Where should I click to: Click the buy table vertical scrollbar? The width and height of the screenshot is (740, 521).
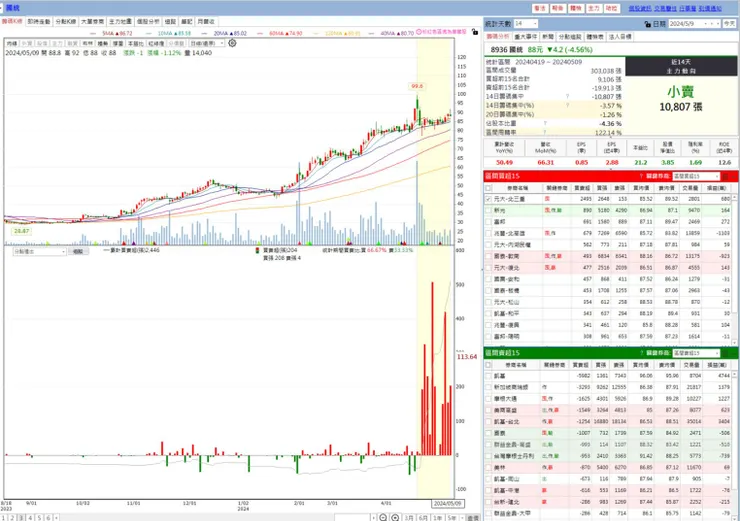pyautogui.click(x=734, y=269)
